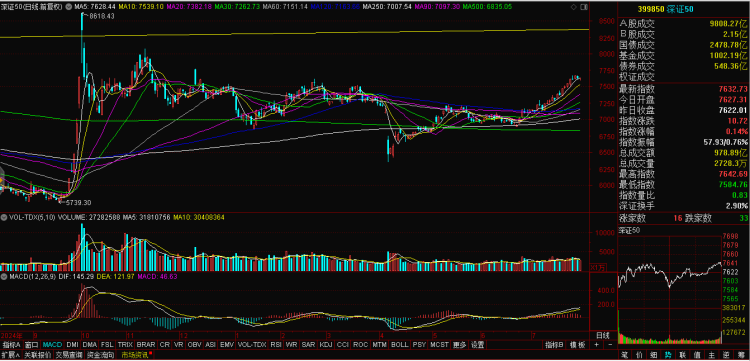The image size is (750, 361).
Task: Click the plus zoom-in button
Action: click(596, 345)
